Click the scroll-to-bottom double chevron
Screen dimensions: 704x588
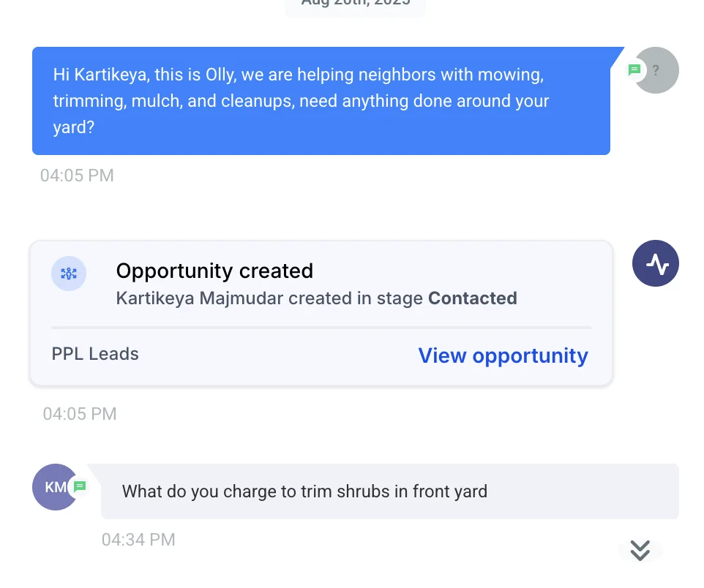pos(640,551)
